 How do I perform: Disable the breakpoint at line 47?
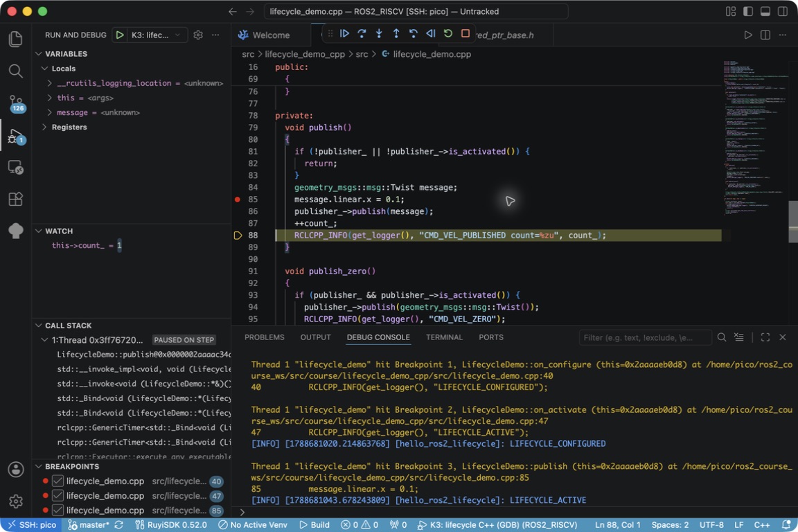tap(58, 495)
